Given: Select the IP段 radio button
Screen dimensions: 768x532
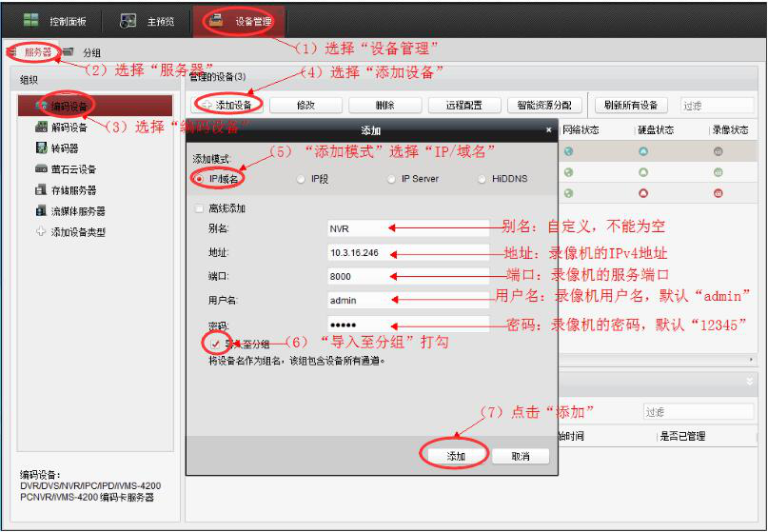Looking at the screenshot, I should point(302,179).
